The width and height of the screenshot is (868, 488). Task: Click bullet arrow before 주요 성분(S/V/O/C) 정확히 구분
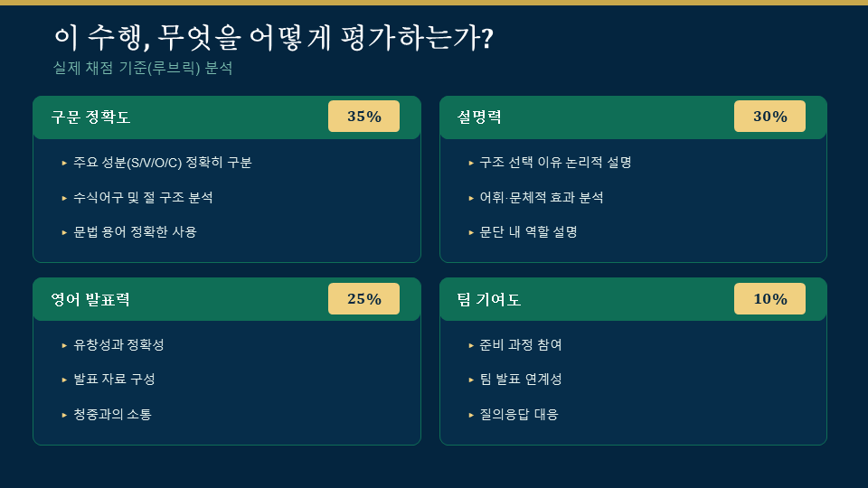tap(64, 163)
